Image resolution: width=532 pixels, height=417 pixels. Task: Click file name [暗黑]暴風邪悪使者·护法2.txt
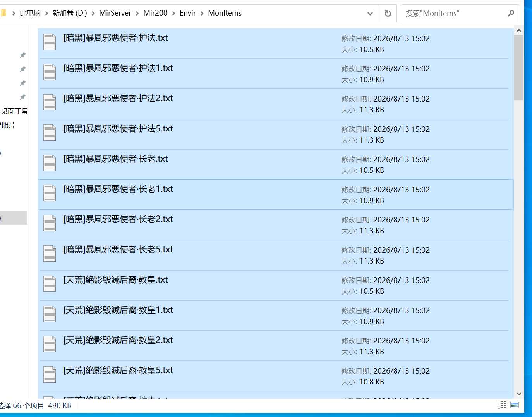point(118,98)
